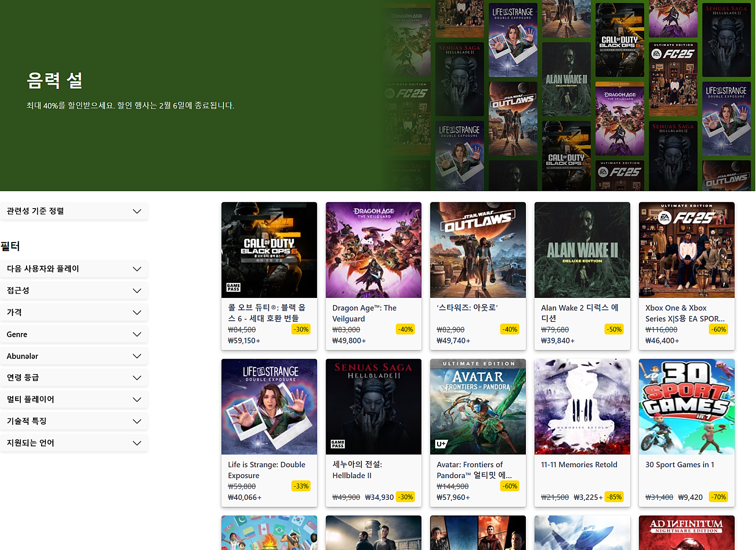Screen dimensions: 756x550
Task: Expand the 멀티 플레이어 filter
Action: 74,399
